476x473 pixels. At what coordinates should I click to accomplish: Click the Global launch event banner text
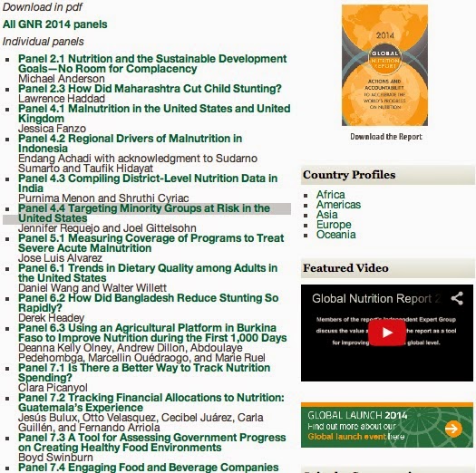pos(356,437)
